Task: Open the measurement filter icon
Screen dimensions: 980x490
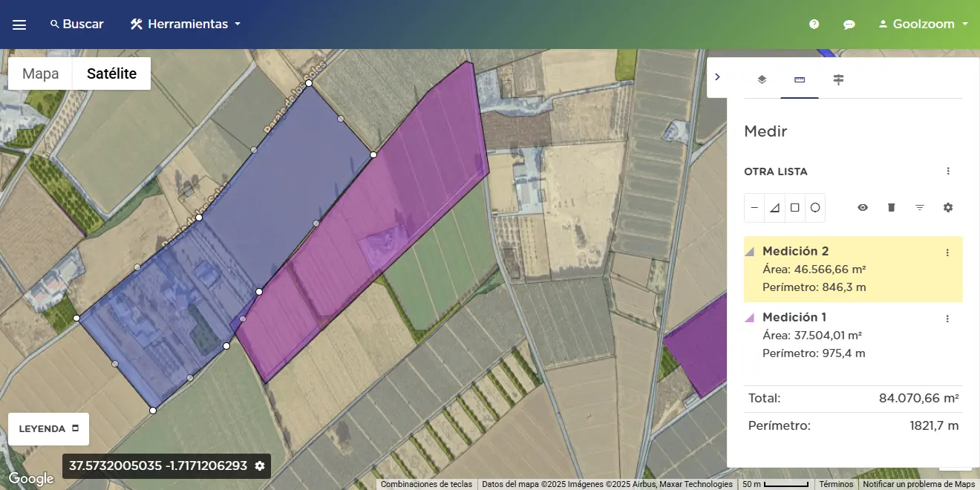Action: 920,208
